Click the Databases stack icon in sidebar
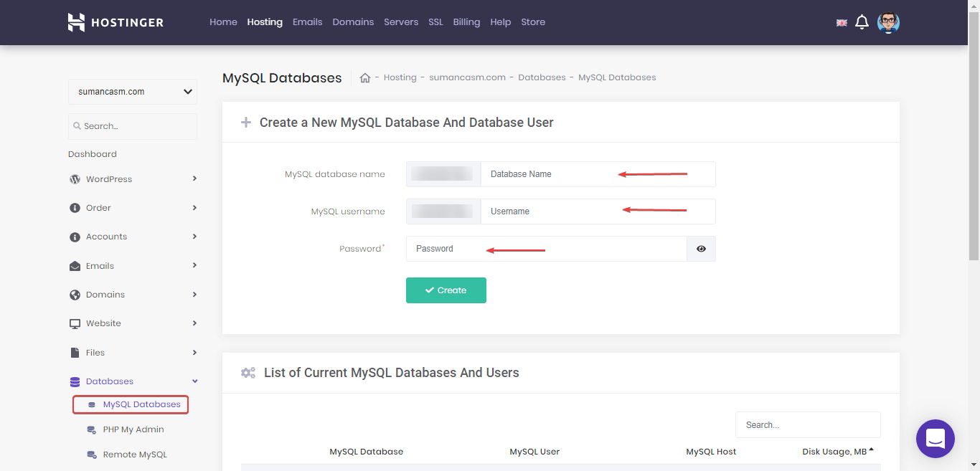 [75, 381]
